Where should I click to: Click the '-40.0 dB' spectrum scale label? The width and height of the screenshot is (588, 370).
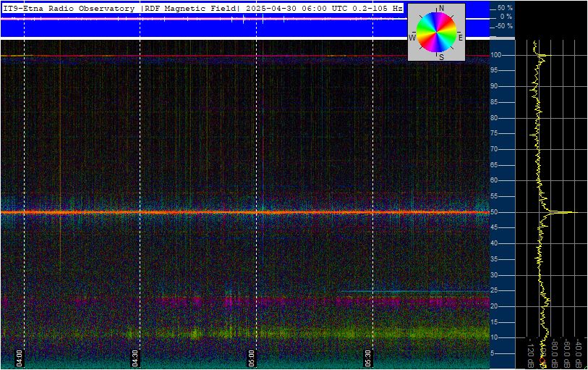(x=579, y=353)
